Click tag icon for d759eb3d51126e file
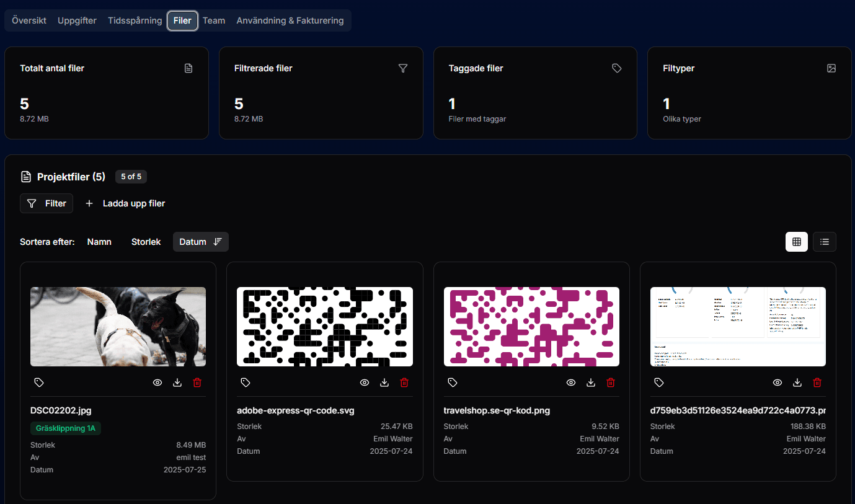 click(659, 382)
